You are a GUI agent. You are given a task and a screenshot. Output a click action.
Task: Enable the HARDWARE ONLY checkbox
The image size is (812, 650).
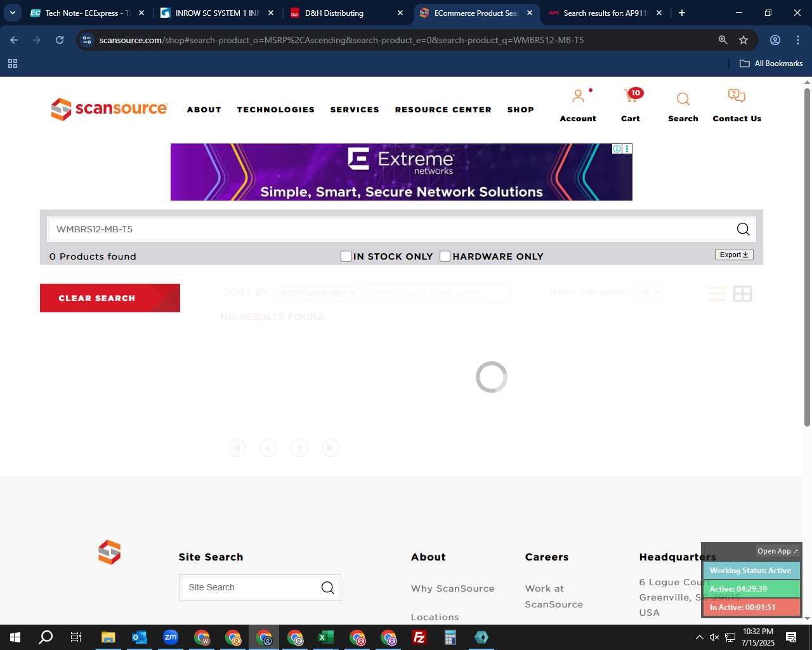tap(445, 256)
